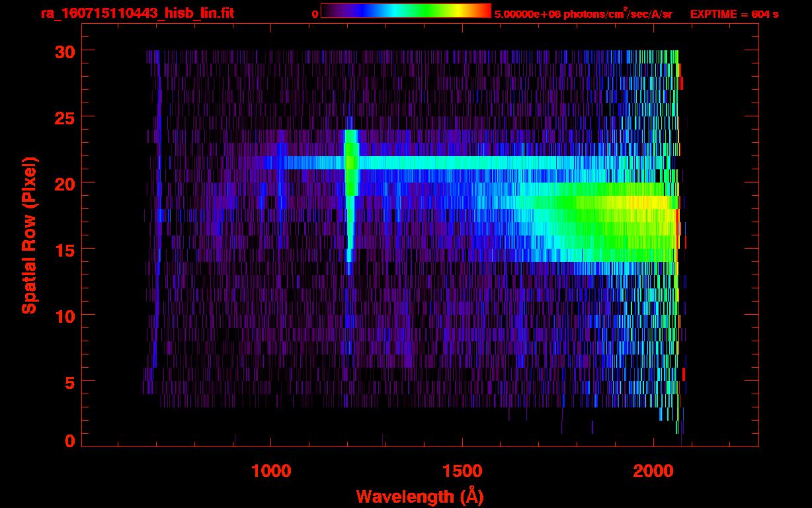The width and height of the screenshot is (812, 508).
Task: Click the 5.00000e+06 photons colorbar maximum label
Action: tap(583, 14)
